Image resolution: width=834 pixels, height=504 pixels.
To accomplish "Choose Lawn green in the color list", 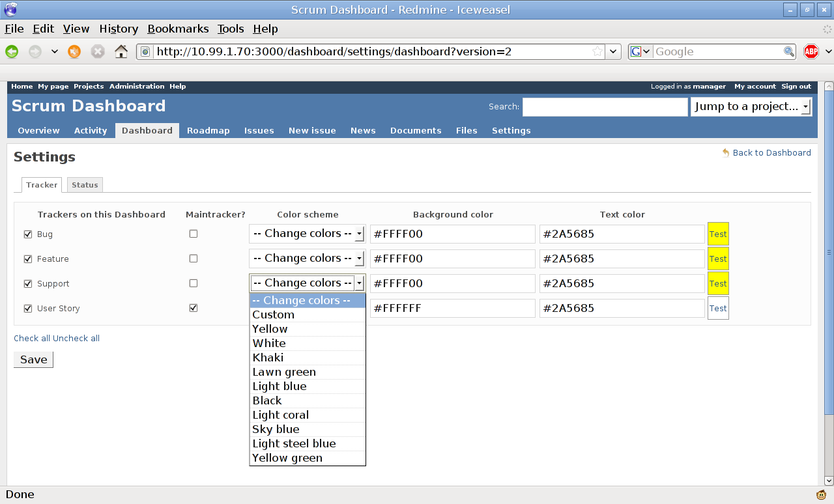I will pyautogui.click(x=308, y=372).
